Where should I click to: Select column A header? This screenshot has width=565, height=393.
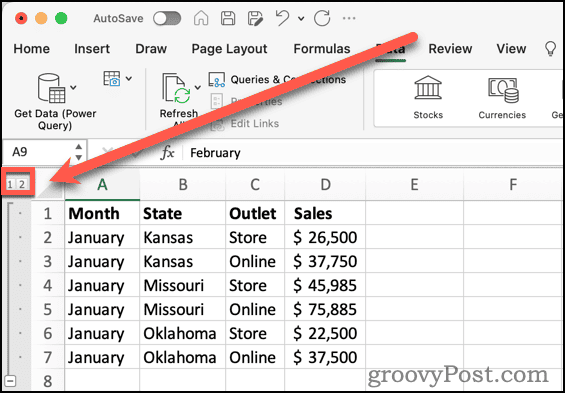click(x=102, y=185)
